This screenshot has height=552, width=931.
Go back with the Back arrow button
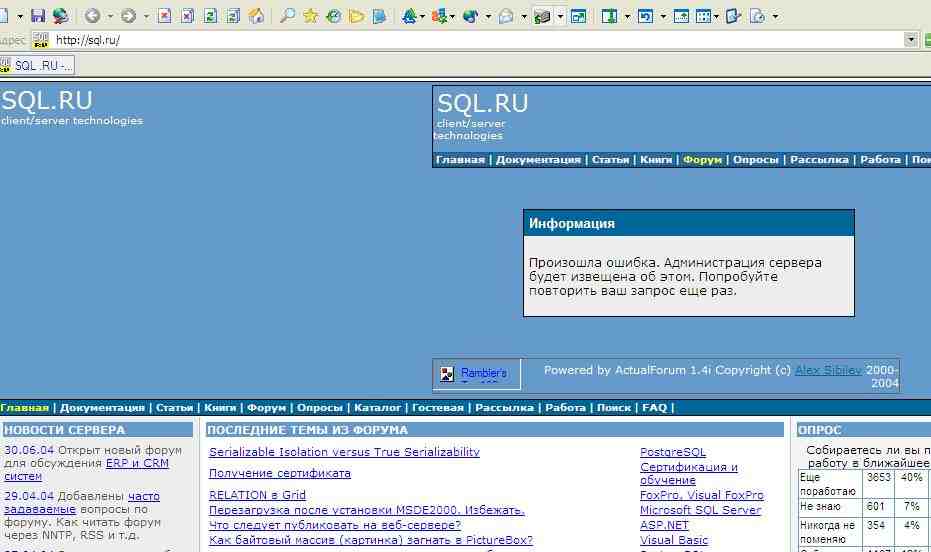coord(92,16)
